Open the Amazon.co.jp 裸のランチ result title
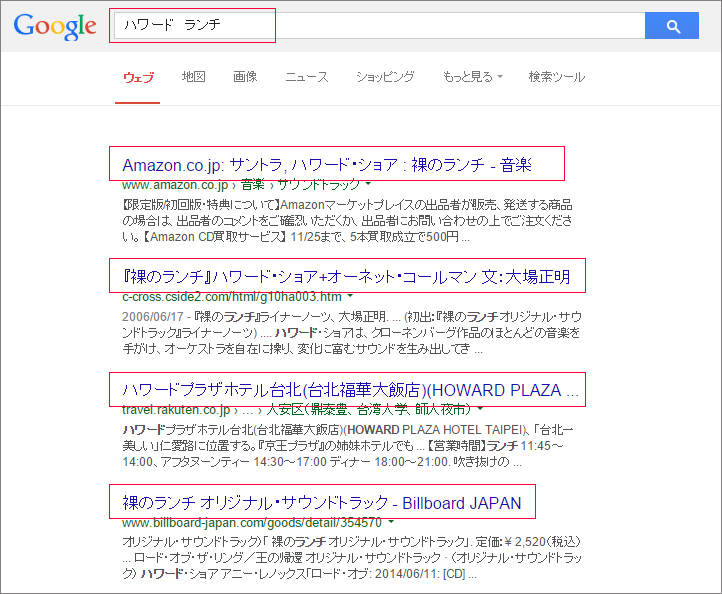The width and height of the screenshot is (722, 594). point(327,165)
